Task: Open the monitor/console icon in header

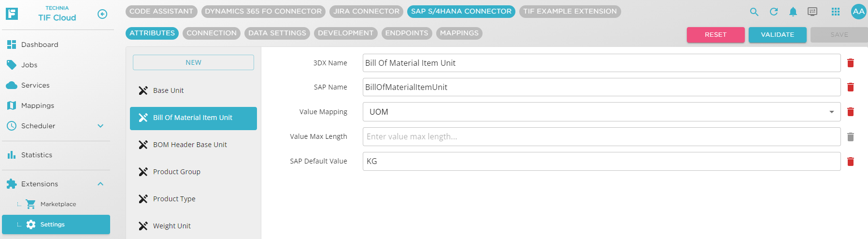Action: pyautogui.click(x=812, y=12)
